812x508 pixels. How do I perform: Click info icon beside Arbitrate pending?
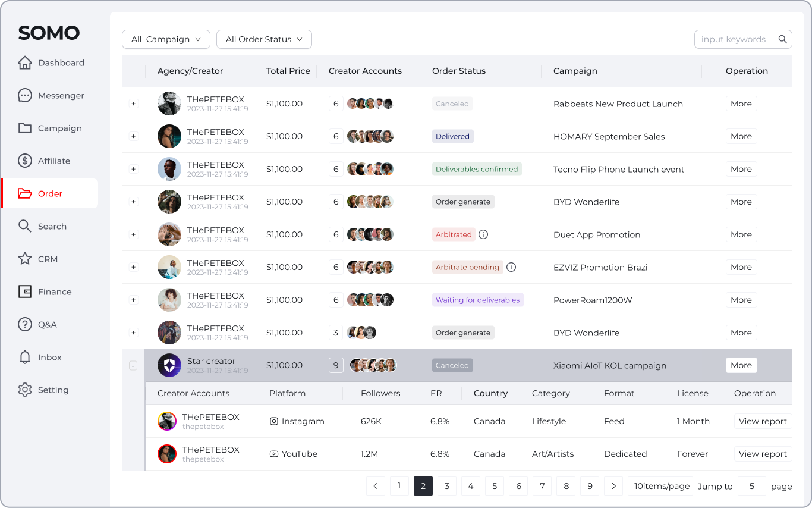(511, 267)
